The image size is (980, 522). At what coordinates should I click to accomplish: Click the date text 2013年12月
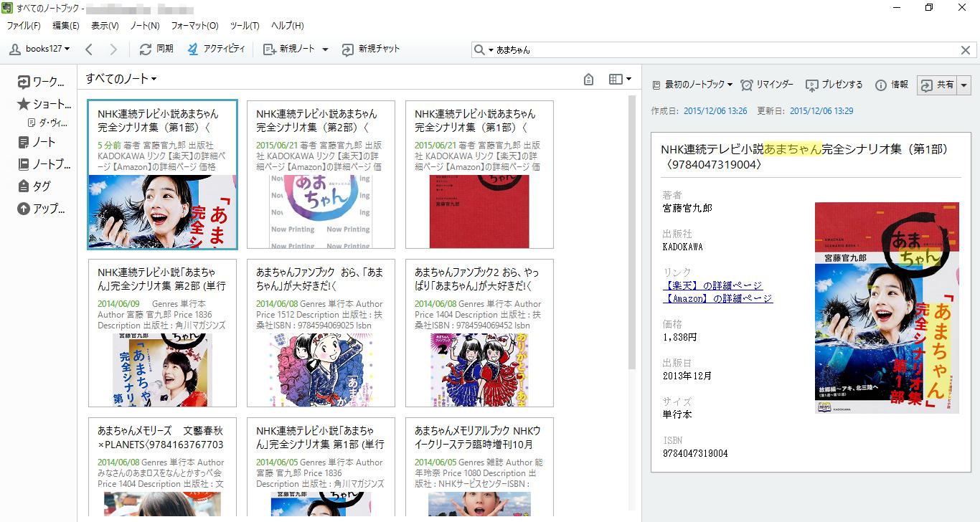[x=687, y=376]
